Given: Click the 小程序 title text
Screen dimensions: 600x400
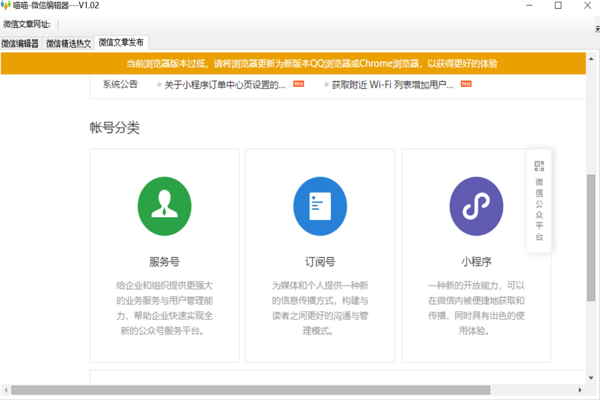Looking at the screenshot, I should pos(476,263).
